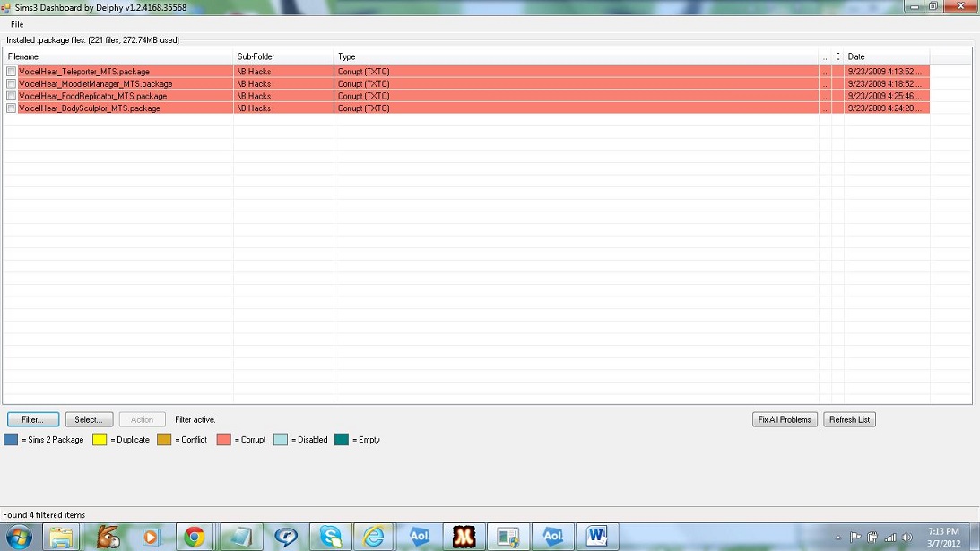Expand hidden icons in the system tray
Screen dimensions: 980x551
click(x=839, y=536)
